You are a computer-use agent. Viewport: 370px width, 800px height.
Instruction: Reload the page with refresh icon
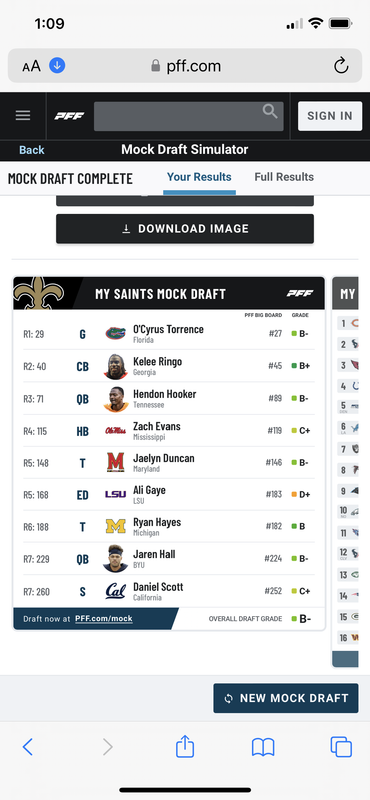click(341, 66)
